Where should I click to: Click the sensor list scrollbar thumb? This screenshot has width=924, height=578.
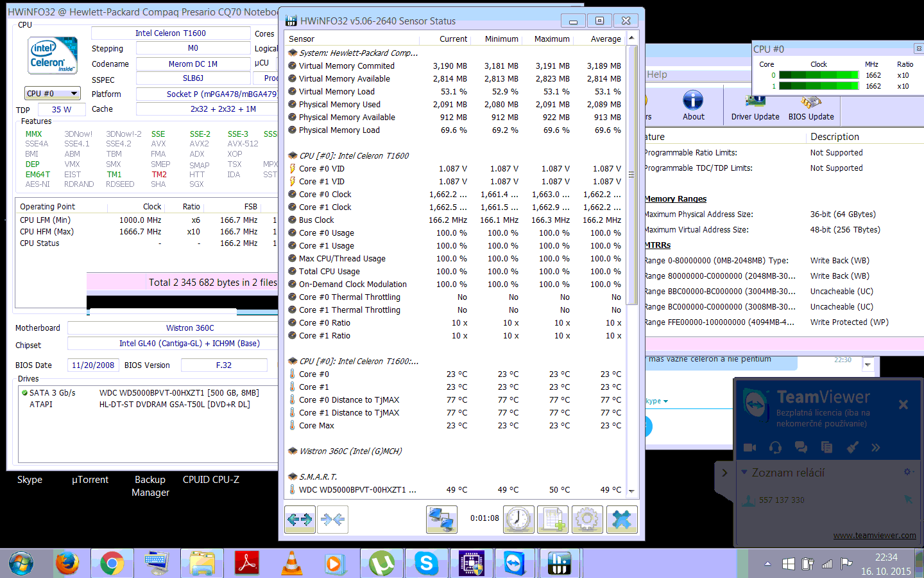[x=631, y=174]
